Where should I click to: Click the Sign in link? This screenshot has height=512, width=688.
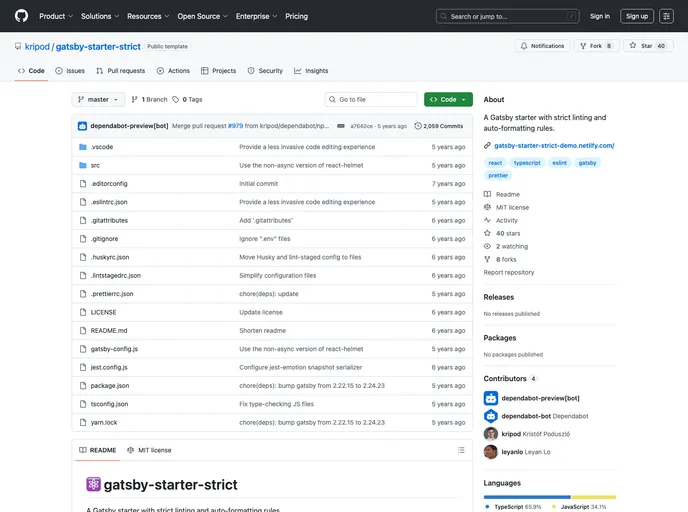pos(600,16)
